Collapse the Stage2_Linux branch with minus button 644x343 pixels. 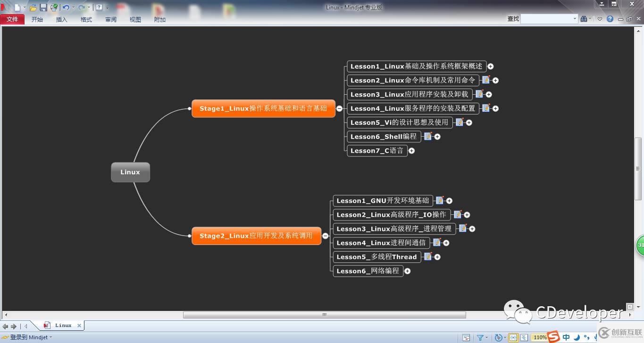click(x=325, y=236)
